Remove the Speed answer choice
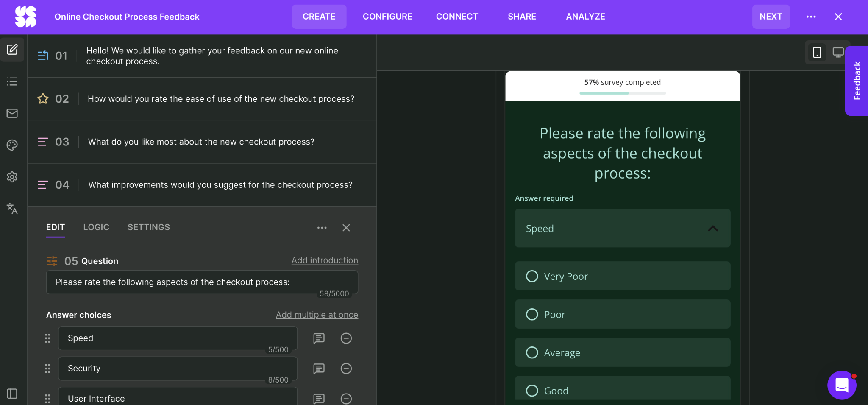This screenshot has height=405, width=868. point(346,338)
